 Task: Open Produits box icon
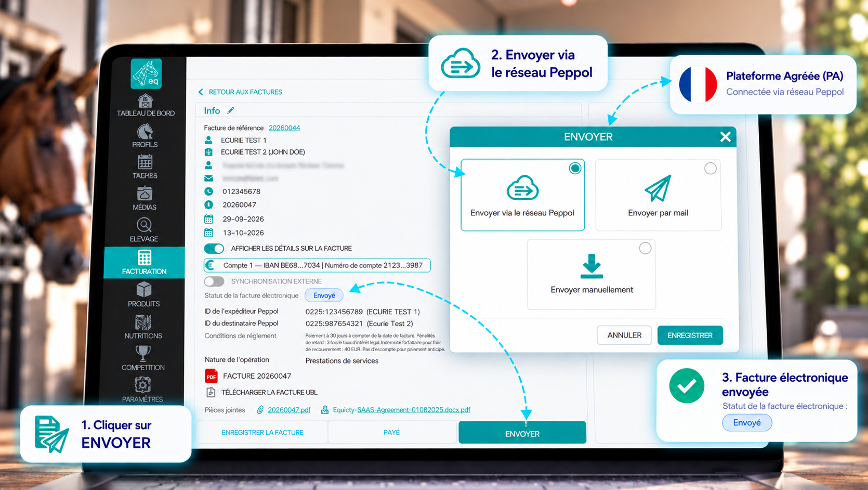coord(144,290)
